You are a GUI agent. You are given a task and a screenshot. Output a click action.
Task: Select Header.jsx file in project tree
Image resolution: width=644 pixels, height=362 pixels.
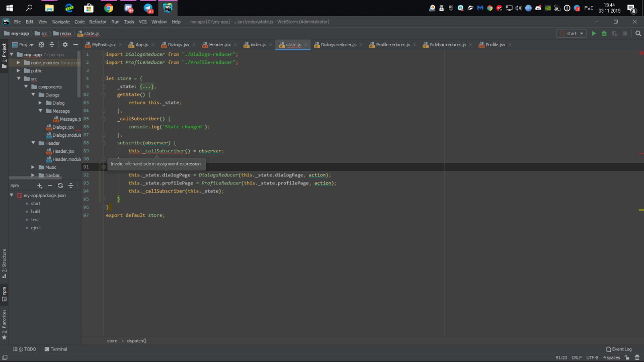(x=63, y=151)
